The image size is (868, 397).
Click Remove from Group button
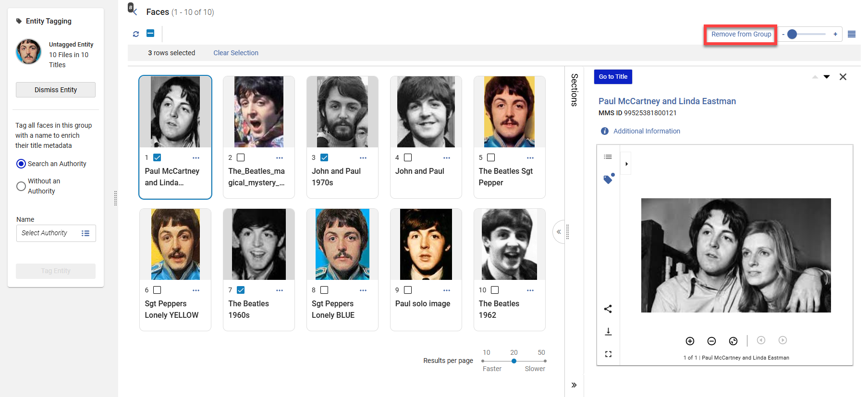pos(741,35)
